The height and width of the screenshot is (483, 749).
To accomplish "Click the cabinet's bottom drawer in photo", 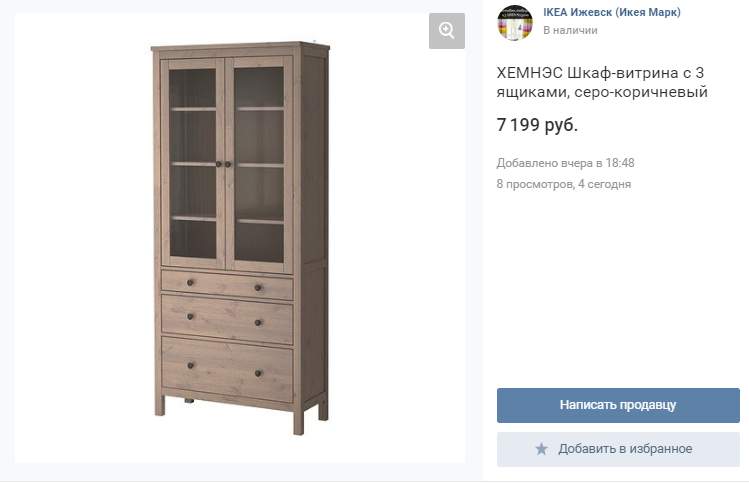I will tap(227, 369).
